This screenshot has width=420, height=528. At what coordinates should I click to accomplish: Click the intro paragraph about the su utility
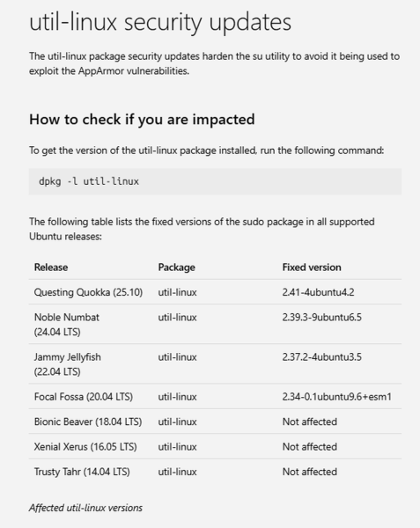214,63
